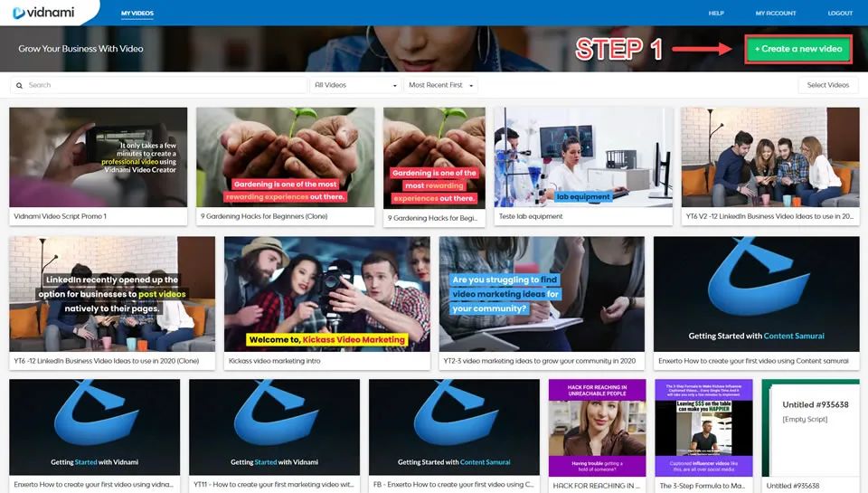Viewport: 868px width, 493px height.
Task: Go to My Account
Action: pos(776,13)
